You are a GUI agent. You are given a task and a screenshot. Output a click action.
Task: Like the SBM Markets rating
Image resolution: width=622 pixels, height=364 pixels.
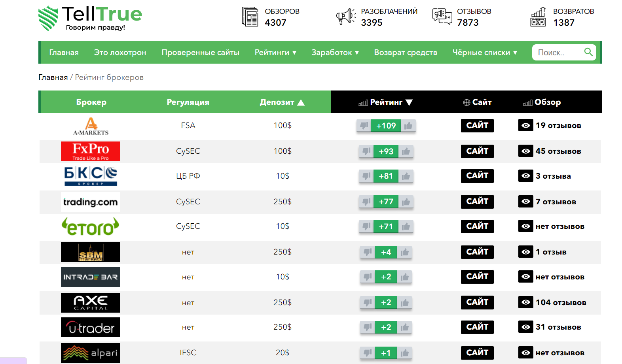[x=404, y=252]
